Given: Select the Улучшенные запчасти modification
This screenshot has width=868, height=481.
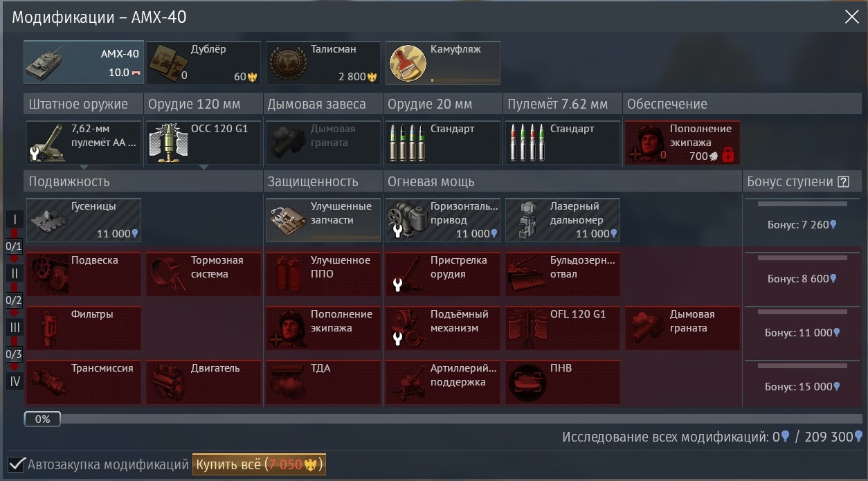Looking at the screenshot, I should coord(323,220).
